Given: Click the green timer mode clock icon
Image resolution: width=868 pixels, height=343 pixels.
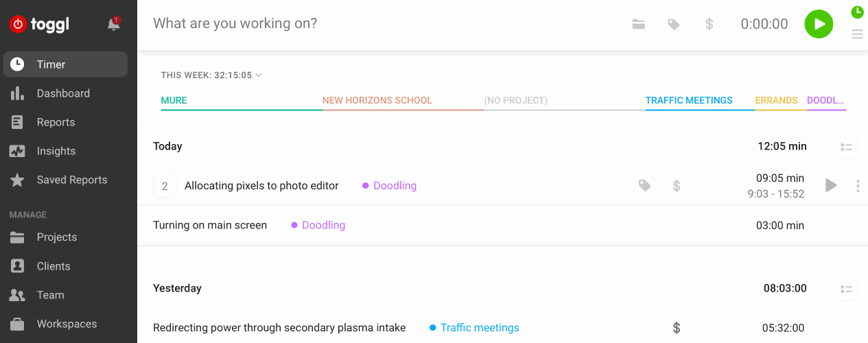Looking at the screenshot, I should pos(857,12).
